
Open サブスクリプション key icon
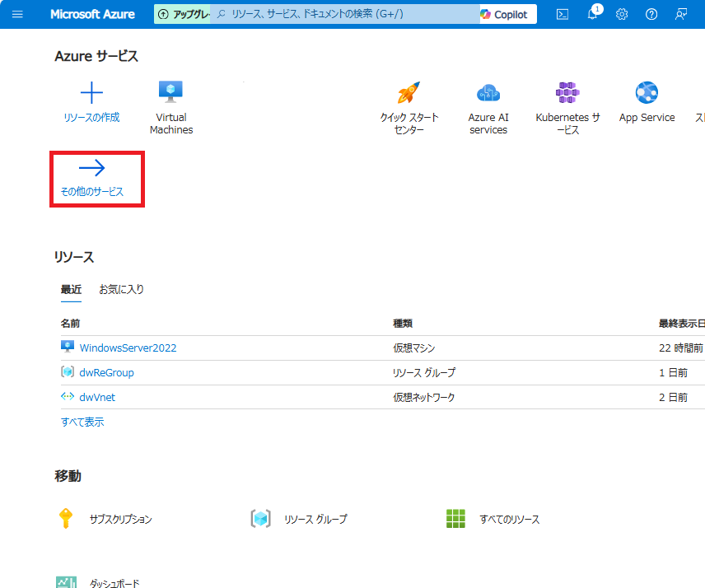tap(66, 518)
